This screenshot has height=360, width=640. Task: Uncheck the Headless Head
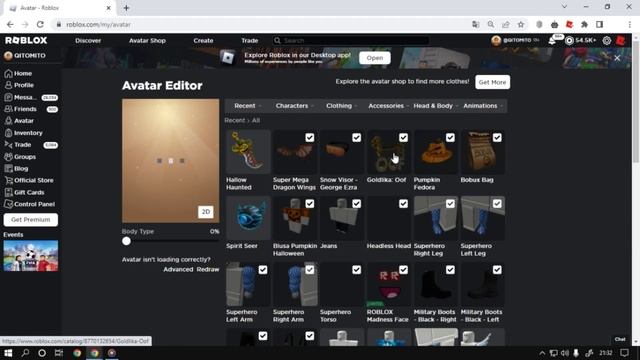coord(403,204)
